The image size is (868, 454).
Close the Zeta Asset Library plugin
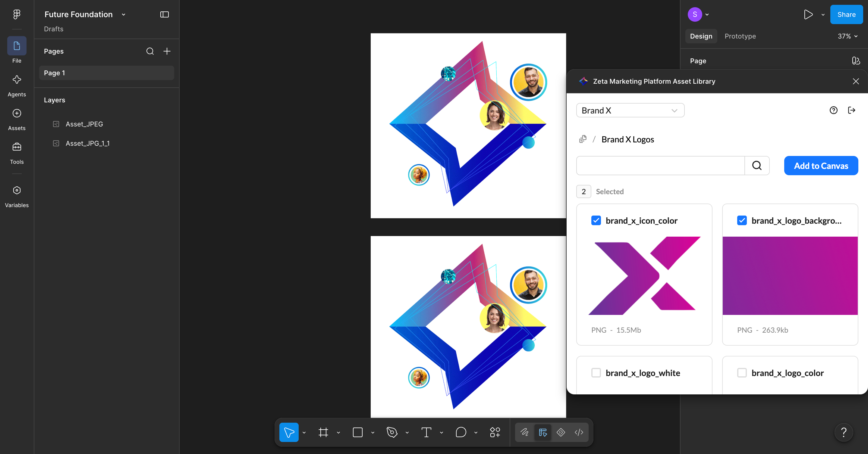856,82
